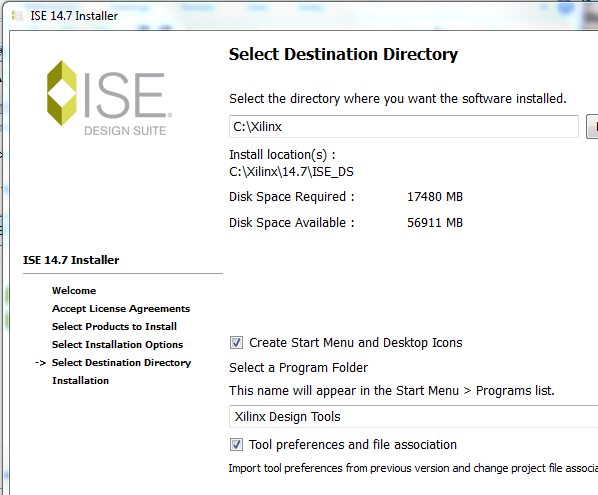Click the 17480 MB disk space required value
598x495 pixels.
(435, 197)
